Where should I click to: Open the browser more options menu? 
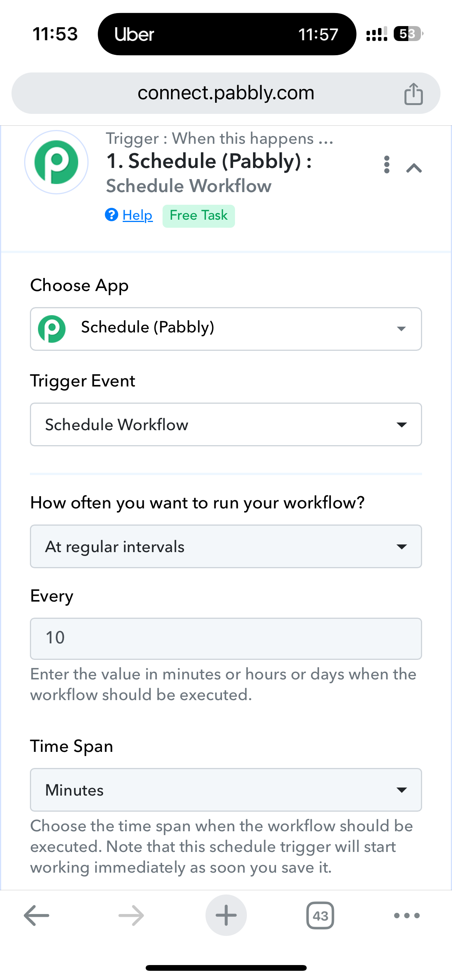[x=407, y=916]
